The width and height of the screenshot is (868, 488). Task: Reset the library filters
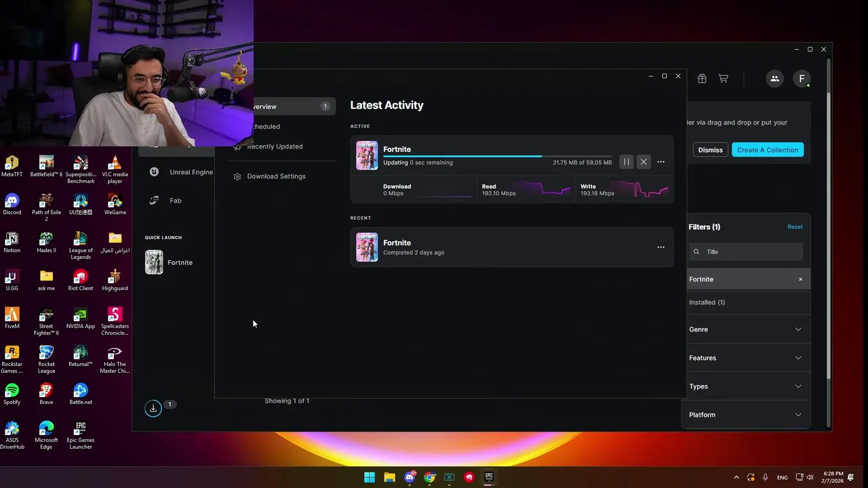click(x=795, y=227)
